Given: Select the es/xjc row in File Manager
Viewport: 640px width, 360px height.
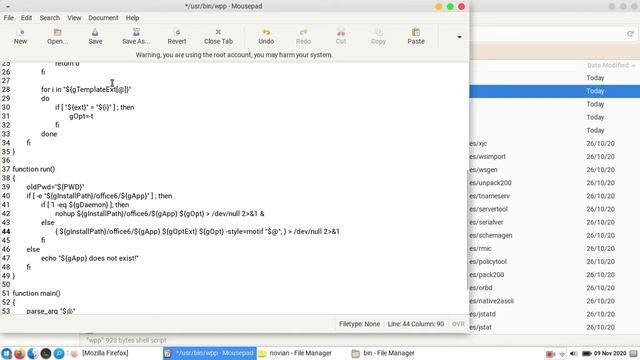Looking at the screenshot, I should pyautogui.click(x=555, y=144).
